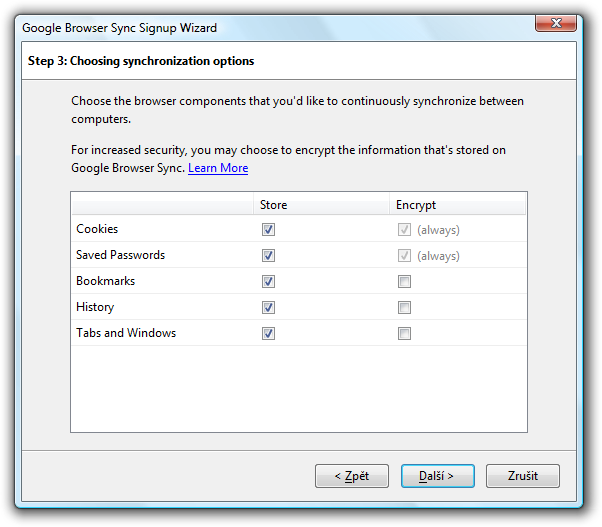Toggle the Store checkbox for History
Screen dimensions: 602x527
pyautogui.click(x=268, y=307)
